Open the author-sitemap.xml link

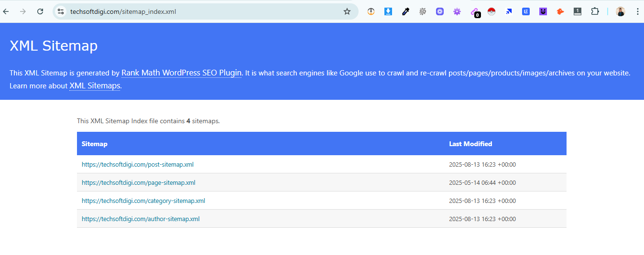tap(141, 219)
